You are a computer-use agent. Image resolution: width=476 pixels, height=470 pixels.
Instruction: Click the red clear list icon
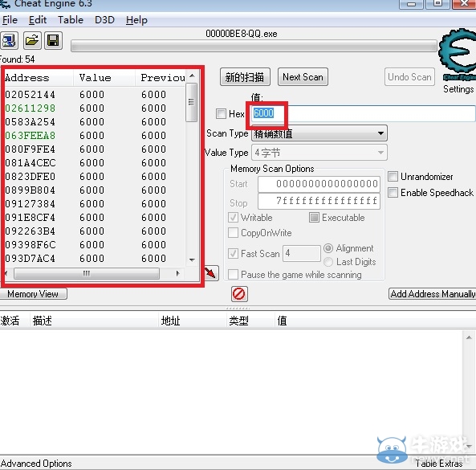pyautogui.click(x=239, y=294)
